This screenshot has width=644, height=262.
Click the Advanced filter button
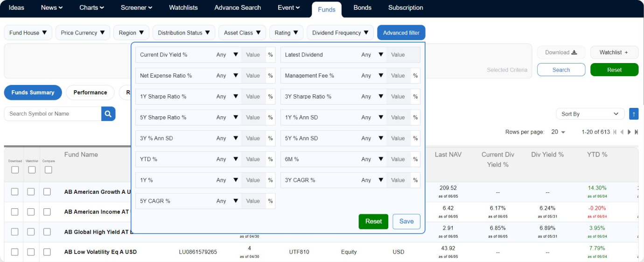401,33
